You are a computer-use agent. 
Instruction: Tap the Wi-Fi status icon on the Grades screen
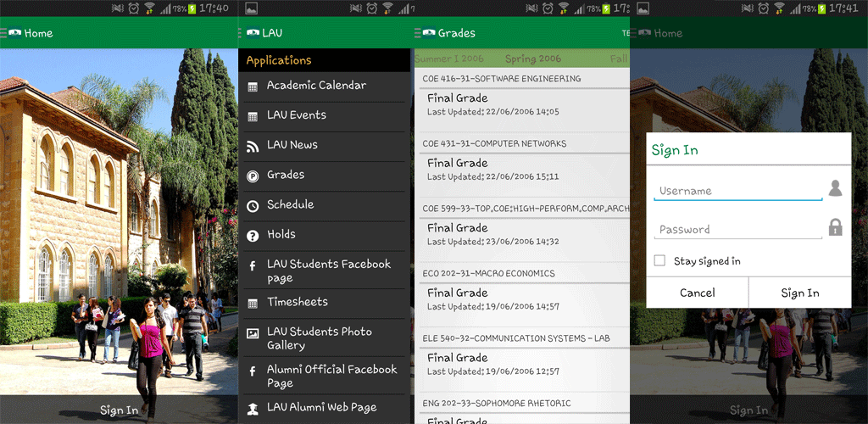(x=564, y=8)
